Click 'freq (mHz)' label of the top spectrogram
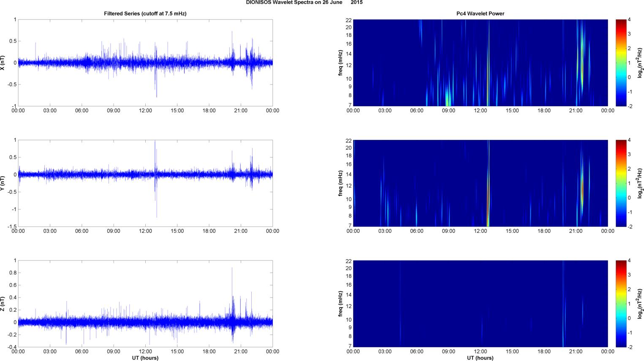644x361 pixels. pos(340,63)
